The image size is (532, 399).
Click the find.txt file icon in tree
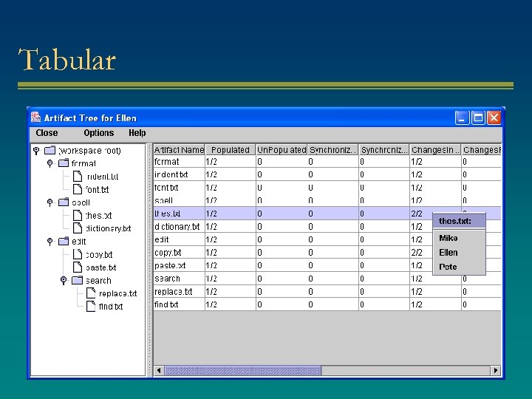(x=91, y=306)
